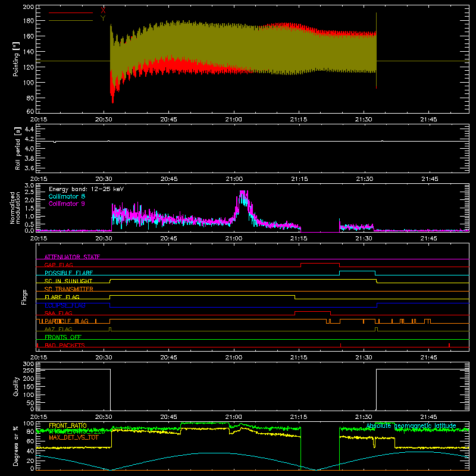Click the olive Y legend label
This screenshot has width=476, height=476.
pyautogui.click(x=103, y=18)
